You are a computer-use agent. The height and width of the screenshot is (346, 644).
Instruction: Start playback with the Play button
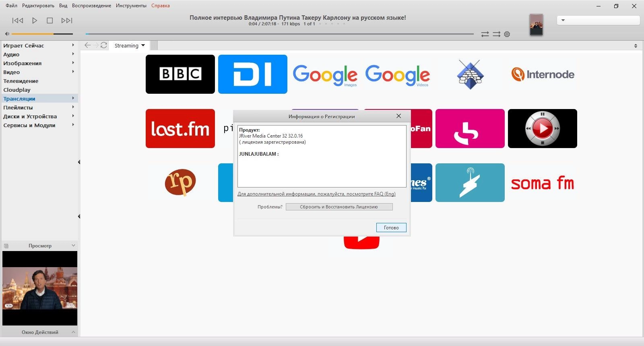tap(35, 21)
